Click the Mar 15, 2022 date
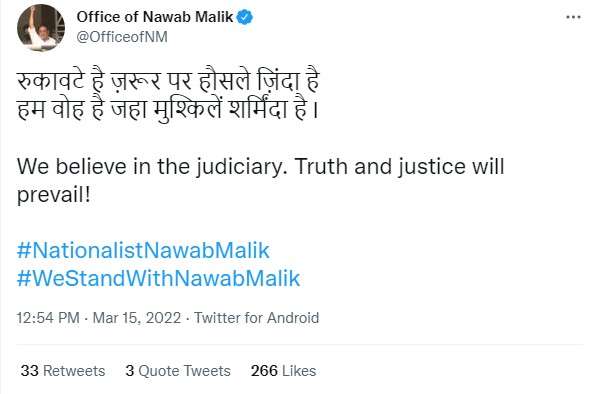Viewport: 597px width, 394px height. pyautogui.click(x=137, y=318)
